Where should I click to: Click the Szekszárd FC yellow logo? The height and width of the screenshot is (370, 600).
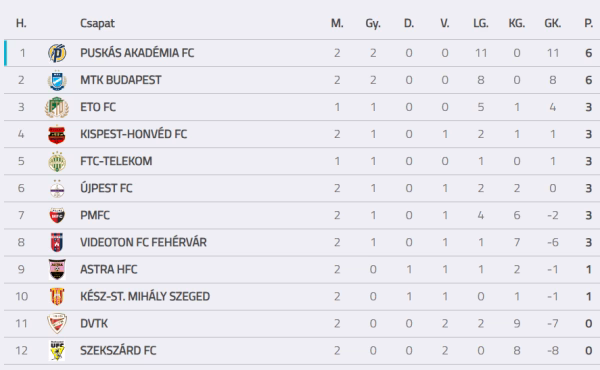(x=57, y=350)
